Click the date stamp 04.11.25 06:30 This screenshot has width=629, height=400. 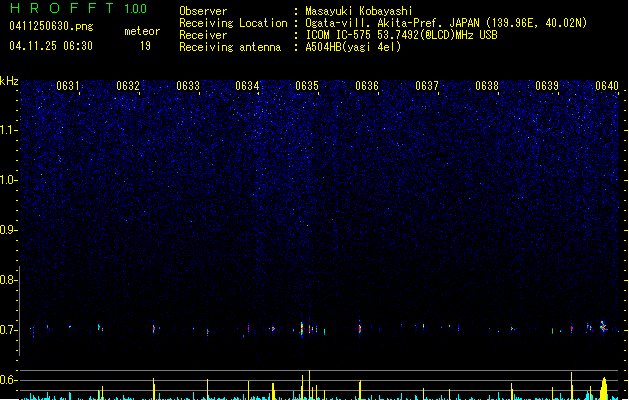point(51,46)
